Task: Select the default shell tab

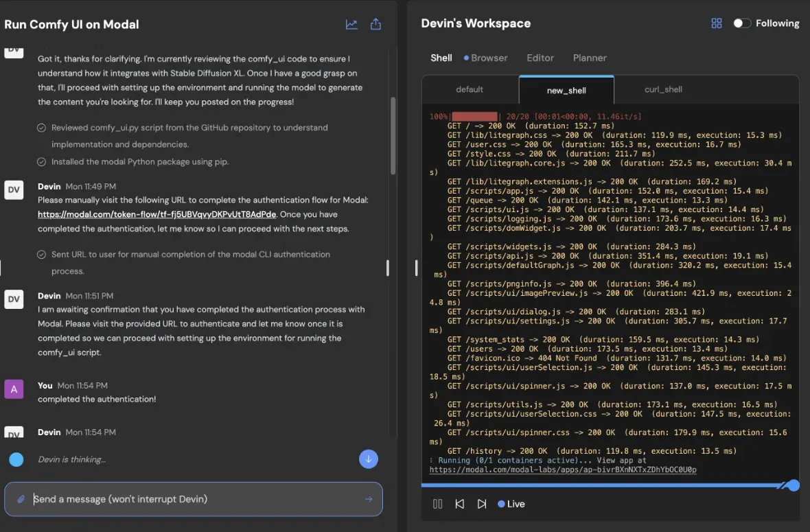Action: point(470,89)
